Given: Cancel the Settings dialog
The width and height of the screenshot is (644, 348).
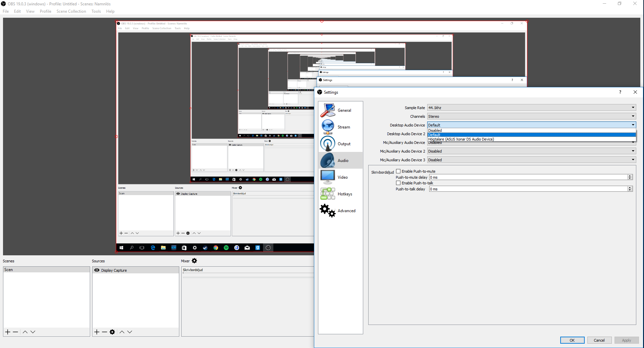Looking at the screenshot, I should coord(599,340).
